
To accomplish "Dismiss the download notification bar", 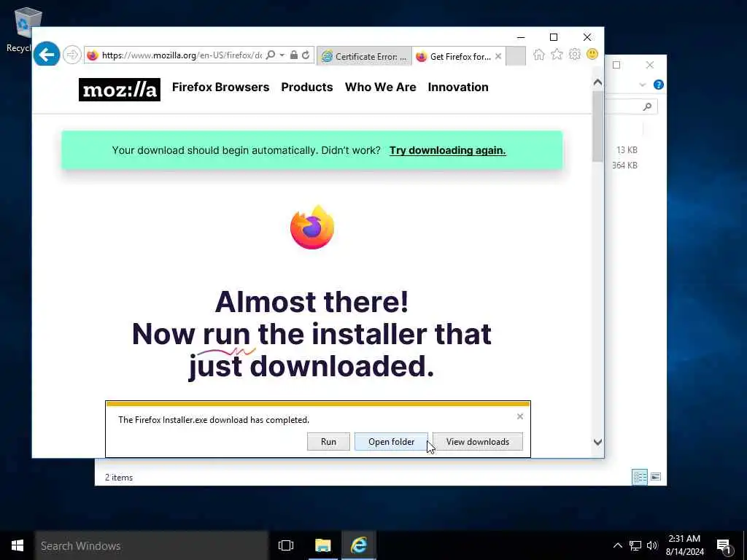I will [519, 416].
